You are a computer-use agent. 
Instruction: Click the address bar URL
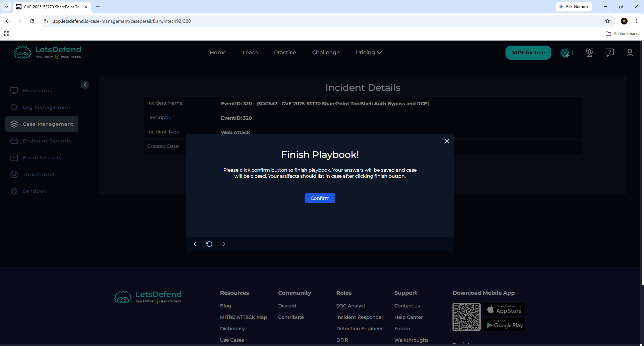tap(122, 21)
